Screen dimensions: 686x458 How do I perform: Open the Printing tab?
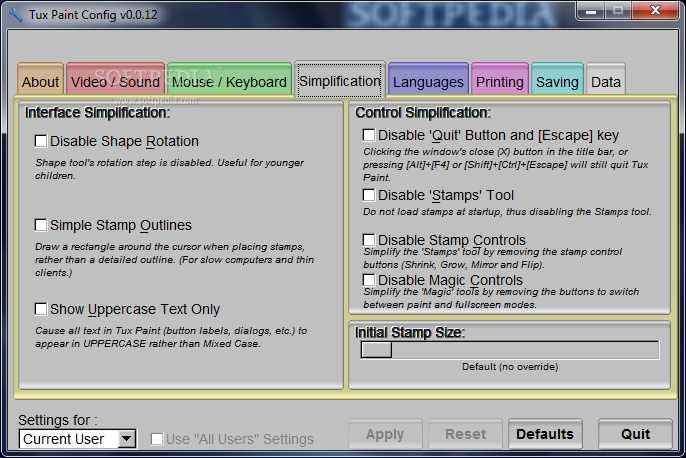click(500, 79)
